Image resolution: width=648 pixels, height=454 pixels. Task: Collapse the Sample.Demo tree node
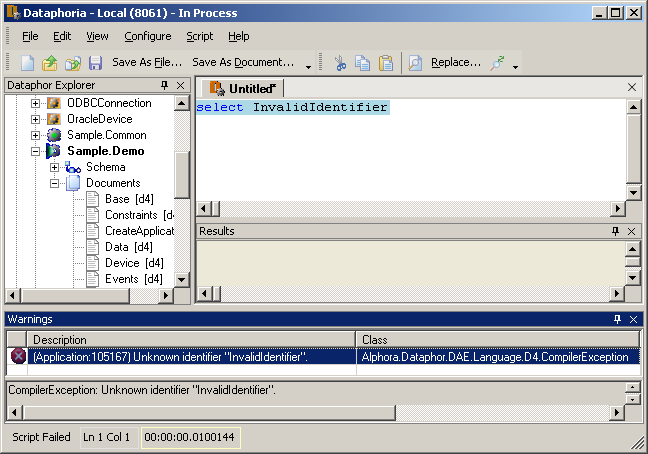(x=36, y=151)
